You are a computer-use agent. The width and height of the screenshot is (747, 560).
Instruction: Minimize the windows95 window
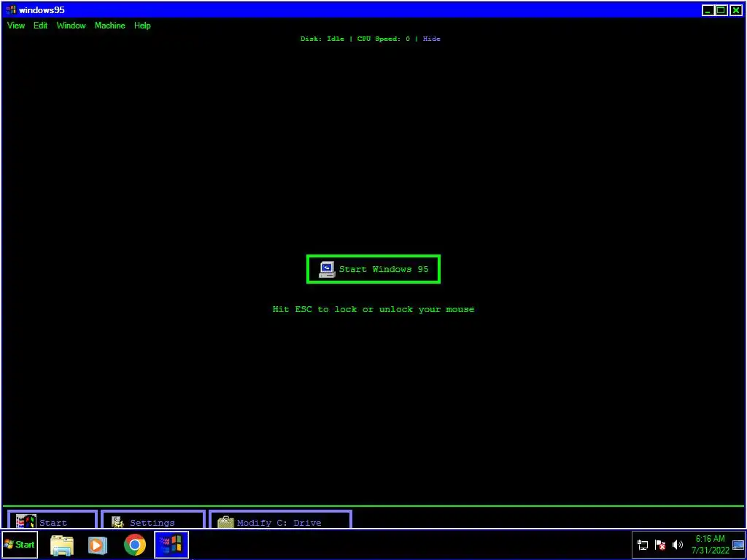(708, 10)
